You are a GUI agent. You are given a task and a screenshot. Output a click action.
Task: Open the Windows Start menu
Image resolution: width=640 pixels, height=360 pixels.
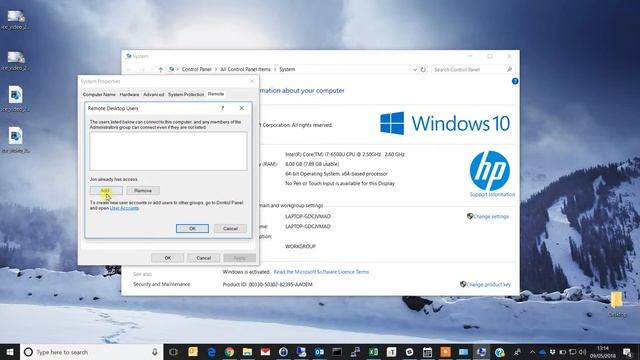tap(10, 352)
